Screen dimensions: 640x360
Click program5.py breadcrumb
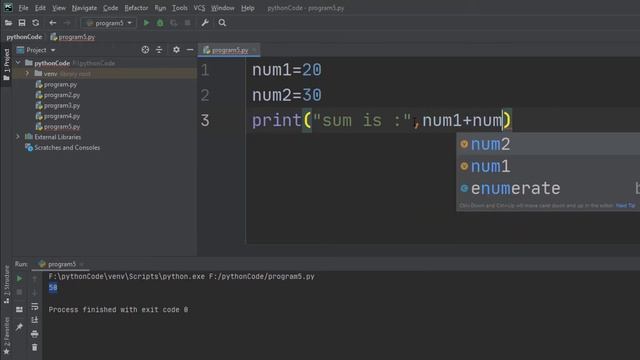tap(73, 37)
